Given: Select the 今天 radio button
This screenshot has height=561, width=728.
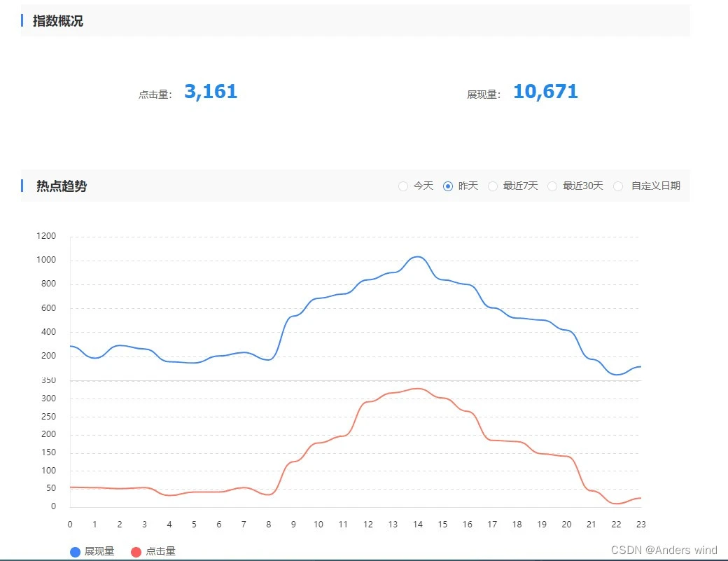Looking at the screenshot, I should [403, 186].
